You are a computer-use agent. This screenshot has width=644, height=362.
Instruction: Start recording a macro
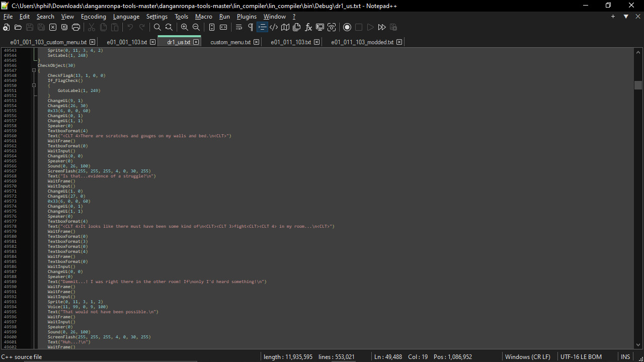(x=347, y=27)
